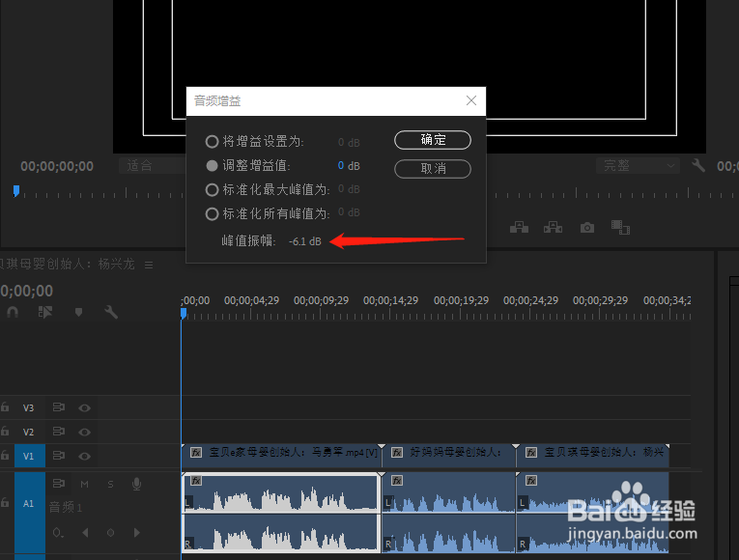Image resolution: width=739 pixels, height=560 pixels.
Task: Click the program monitor playhead marker
Action: coord(16,191)
